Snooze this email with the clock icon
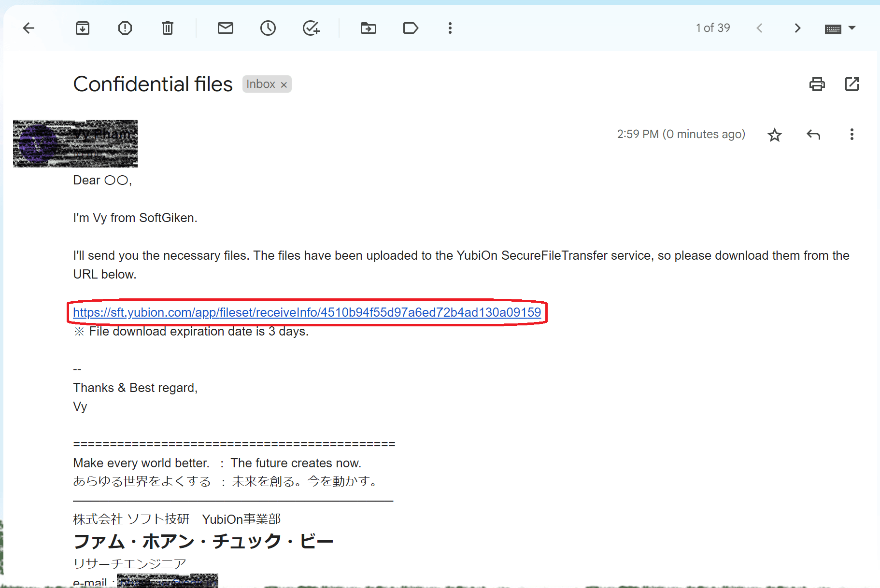The width and height of the screenshot is (880, 588). [x=268, y=28]
